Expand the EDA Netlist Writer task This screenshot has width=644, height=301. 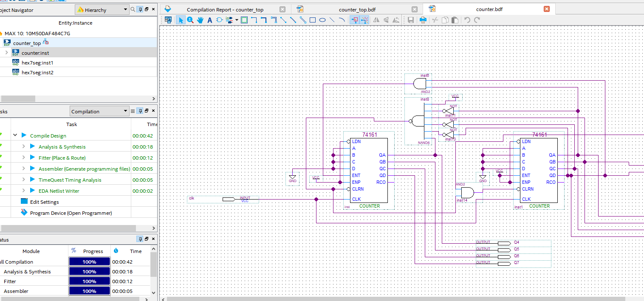pos(24,191)
